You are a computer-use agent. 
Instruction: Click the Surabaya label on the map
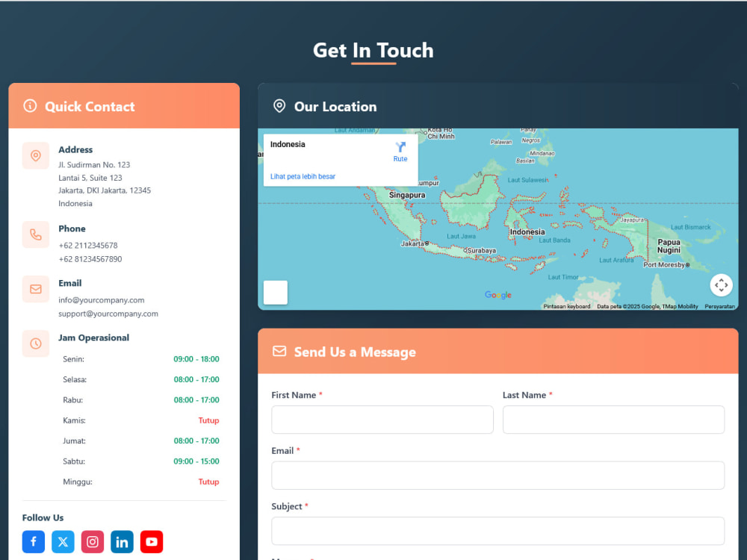[482, 250]
